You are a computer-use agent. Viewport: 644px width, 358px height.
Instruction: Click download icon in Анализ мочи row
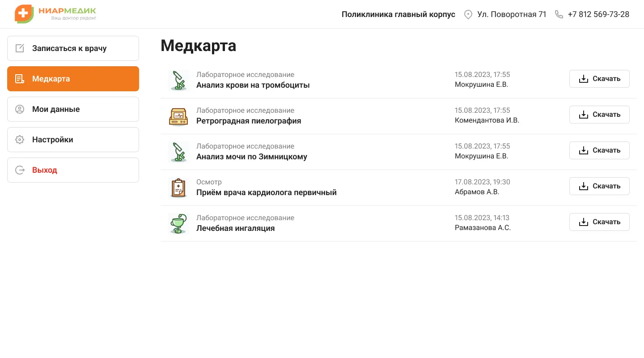coord(583,150)
